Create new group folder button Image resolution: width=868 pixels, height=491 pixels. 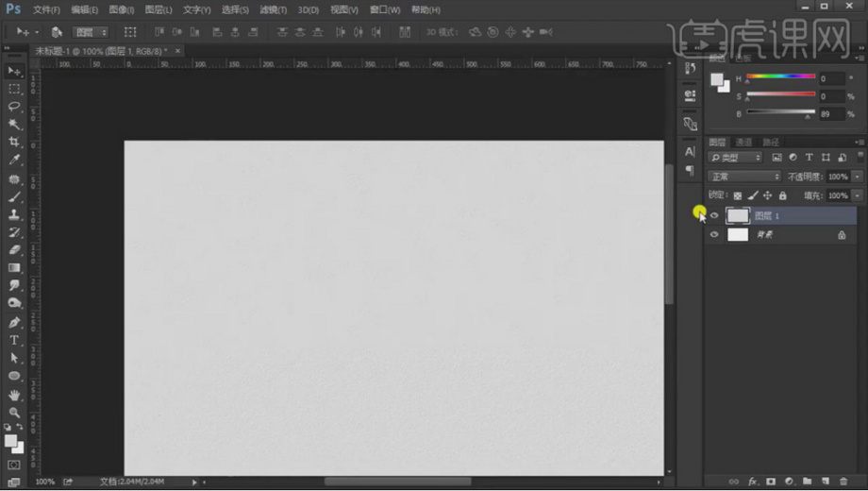point(807,482)
